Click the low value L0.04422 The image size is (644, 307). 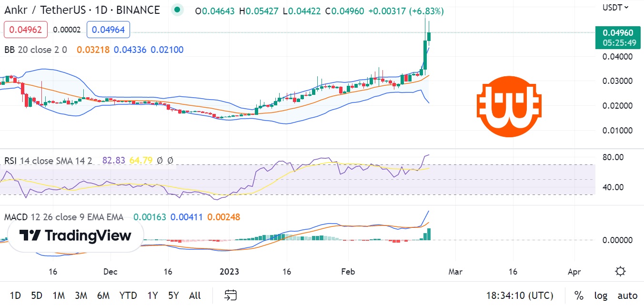click(303, 11)
